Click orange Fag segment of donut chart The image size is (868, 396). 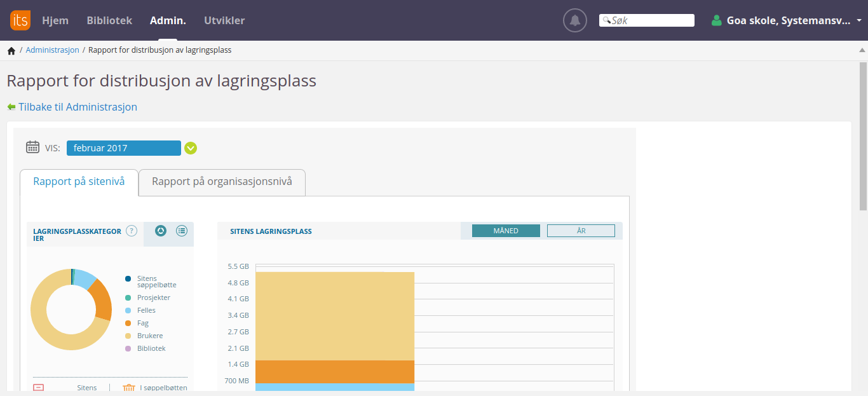point(102,300)
